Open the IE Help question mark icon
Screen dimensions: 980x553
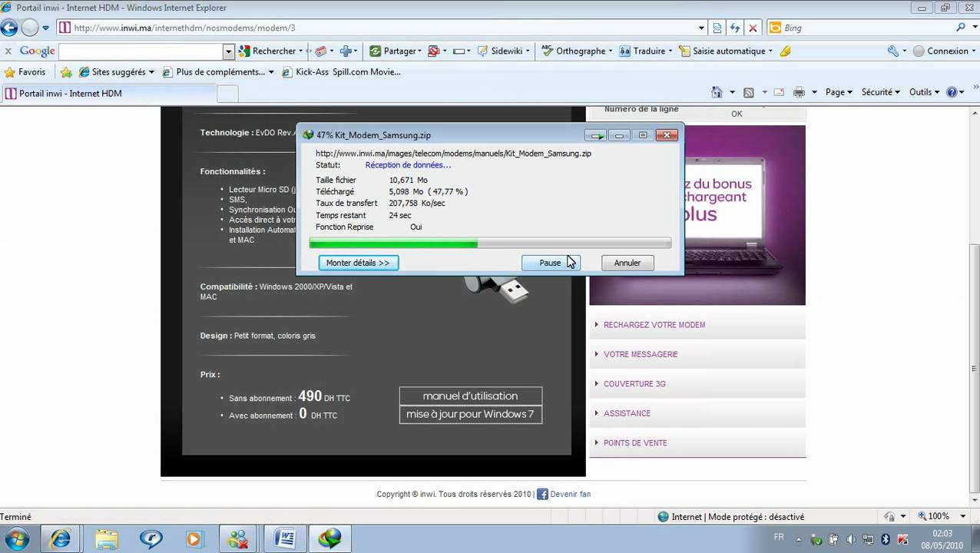(952, 92)
